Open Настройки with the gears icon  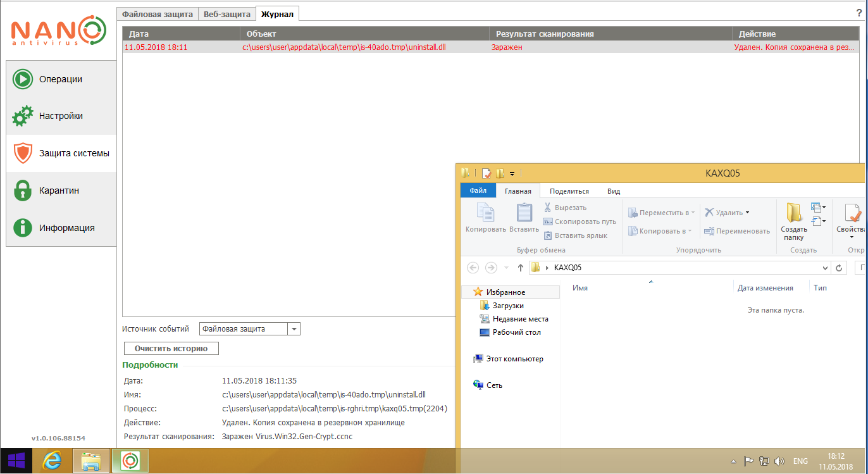23,116
